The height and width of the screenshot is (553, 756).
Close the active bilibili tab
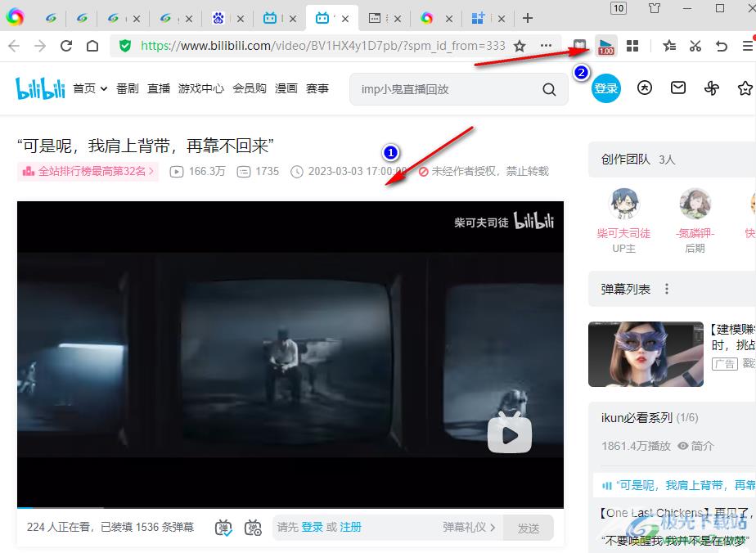click(x=345, y=18)
